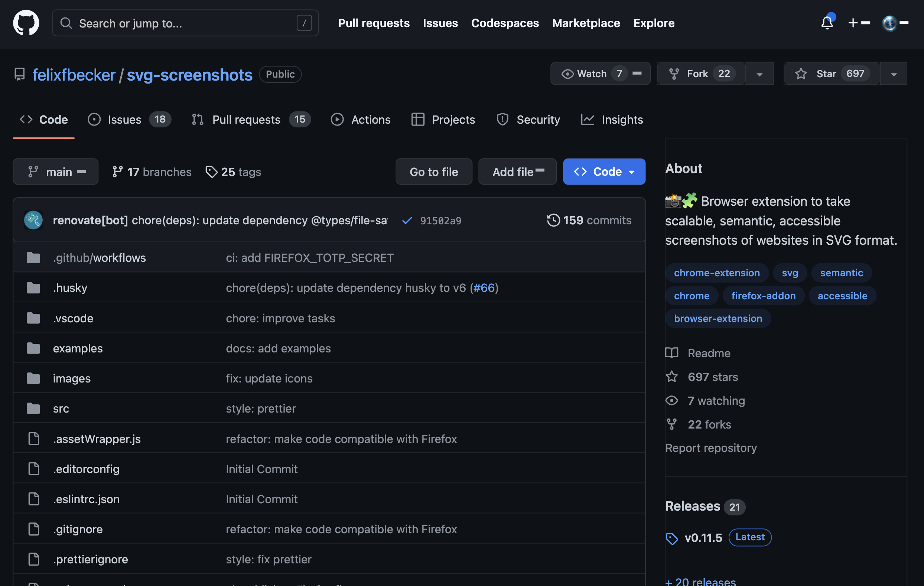Open the main branch selector dropdown
Viewport: 924px width, 586px height.
coord(56,172)
